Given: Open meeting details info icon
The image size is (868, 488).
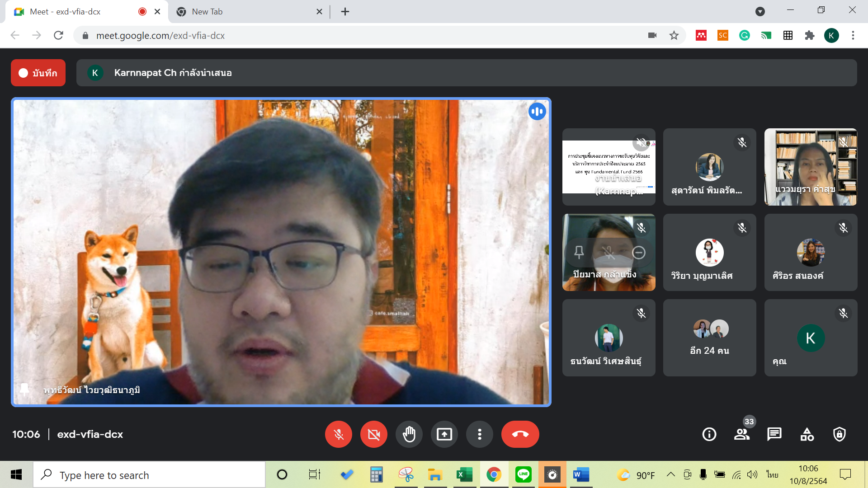Looking at the screenshot, I should (x=709, y=434).
